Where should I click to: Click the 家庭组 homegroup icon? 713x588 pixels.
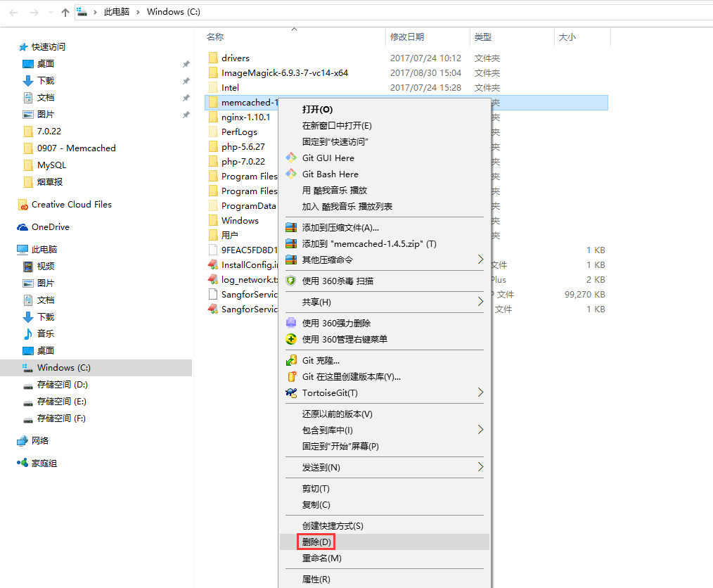[x=23, y=463]
